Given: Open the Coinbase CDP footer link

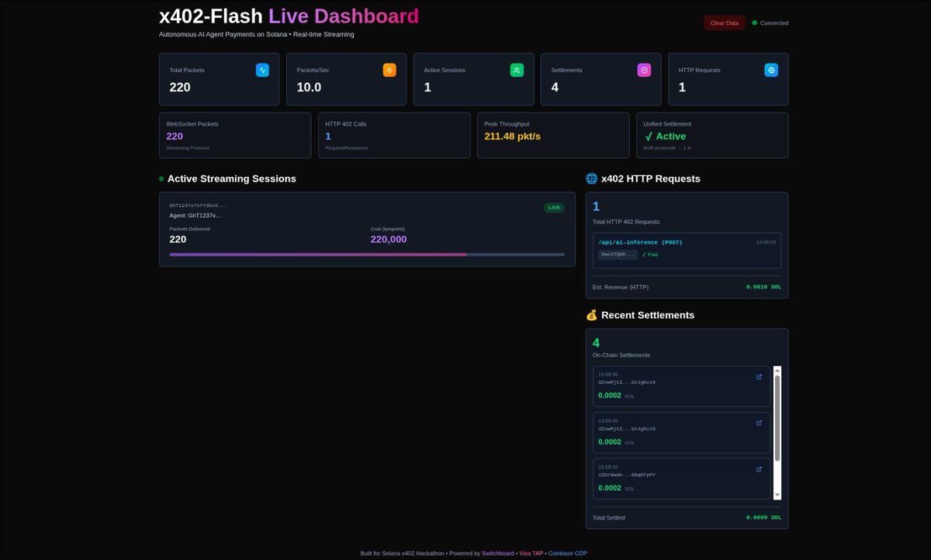Looking at the screenshot, I should click(x=568, y=553).
